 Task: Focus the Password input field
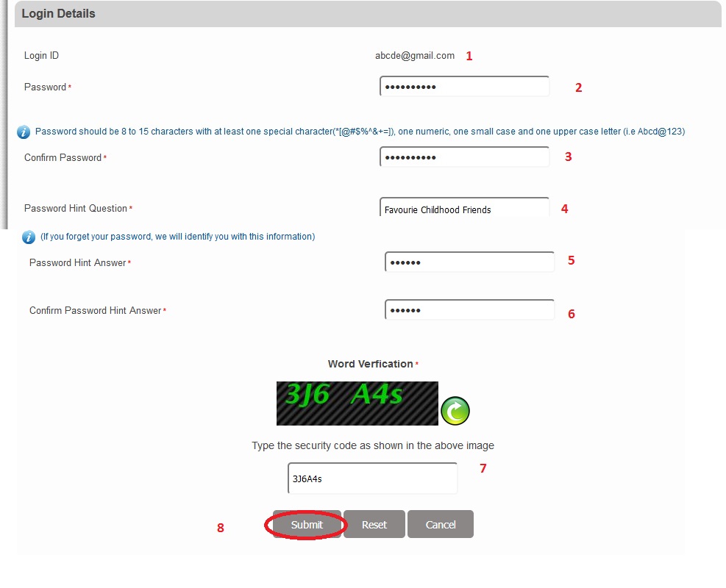(464, 87)
